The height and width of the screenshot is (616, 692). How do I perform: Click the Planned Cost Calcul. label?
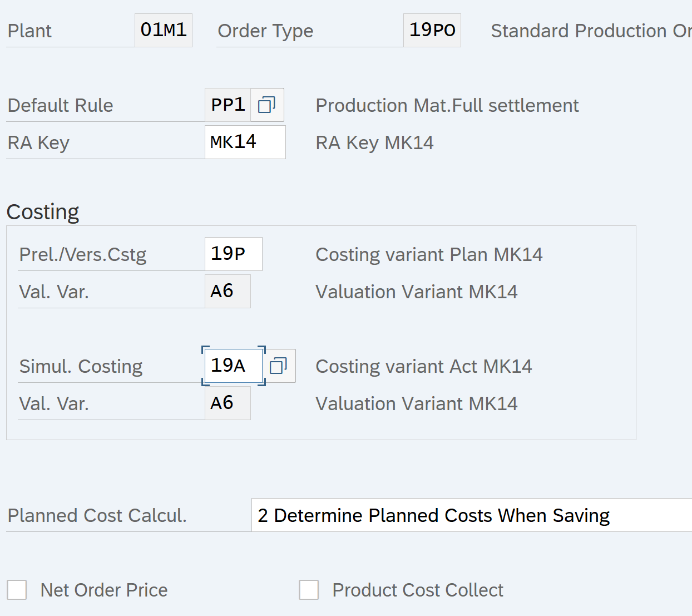[97, 515]
